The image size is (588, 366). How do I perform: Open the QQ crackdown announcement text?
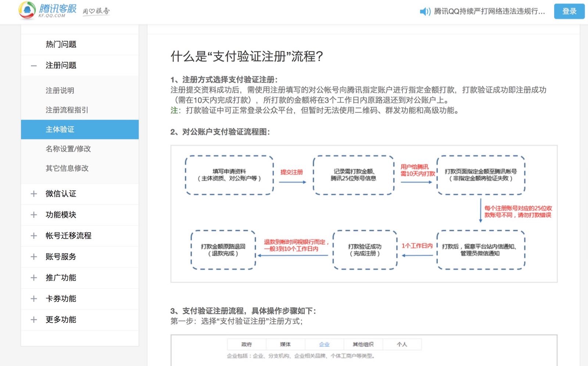point(489,11)
